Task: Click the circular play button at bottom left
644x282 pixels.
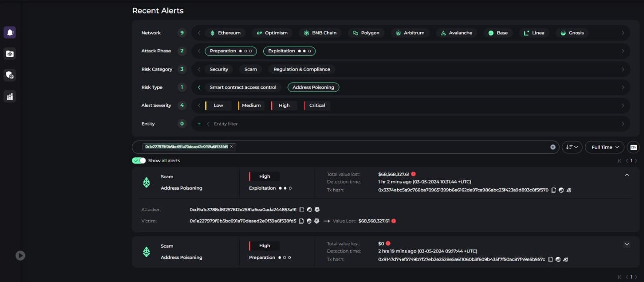Action: (20, 255)
